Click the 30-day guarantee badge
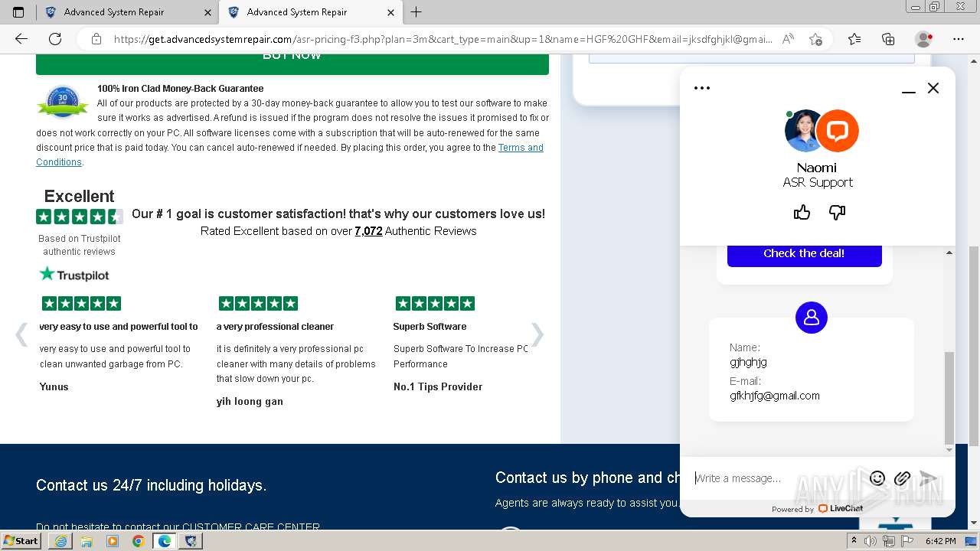 (63, 102)
